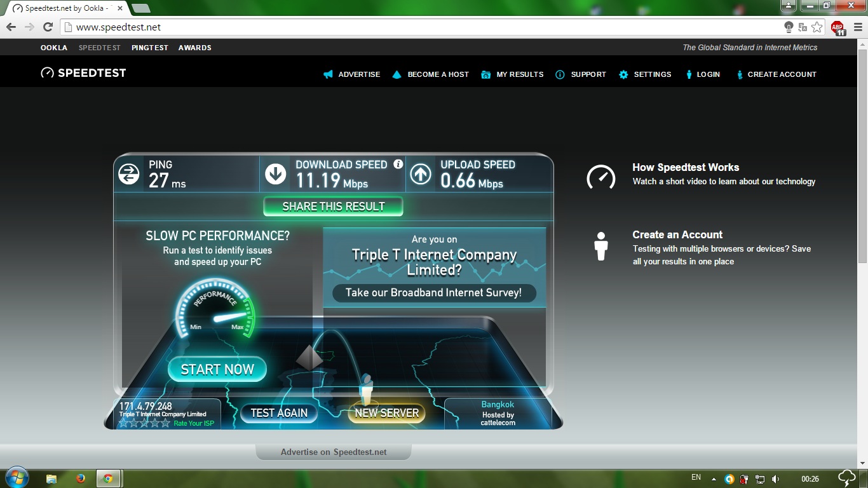Open the SPEEDTEST tab in top bar
Viewport: 868px width, 488px height.
100,48
